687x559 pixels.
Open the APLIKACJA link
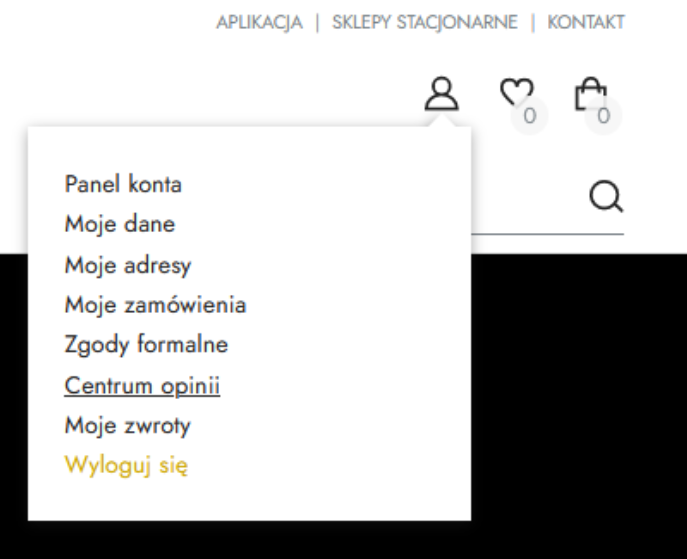259,22
